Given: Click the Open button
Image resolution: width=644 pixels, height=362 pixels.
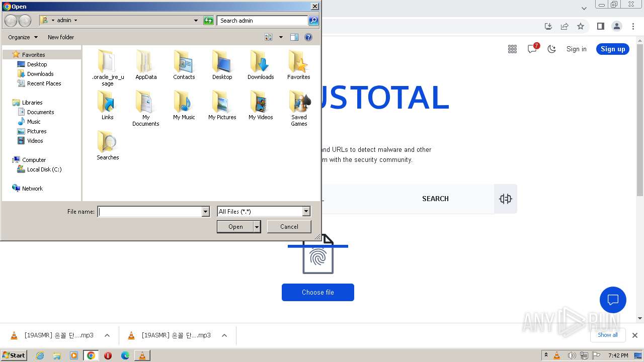Looking at the screenshot, I should pos(235,227).
